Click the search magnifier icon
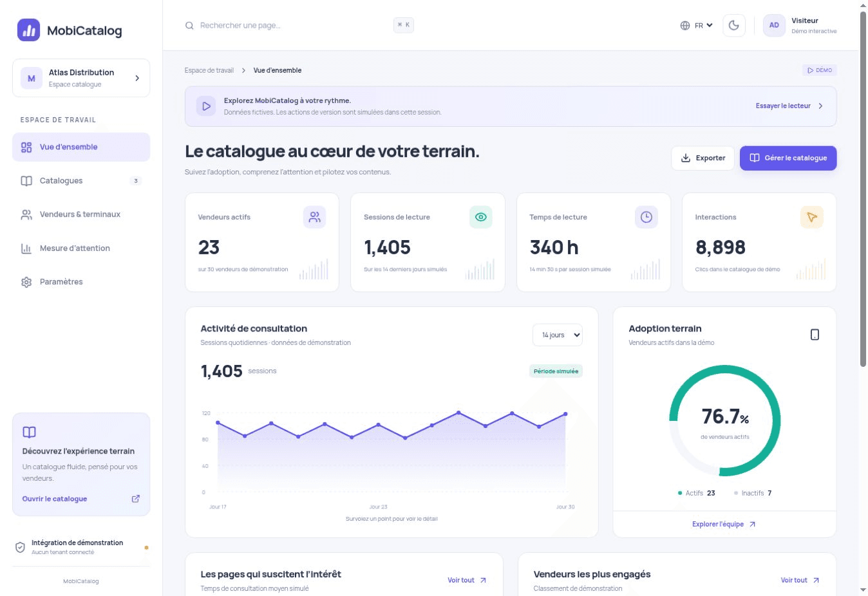Viewport: 868px width, 596px height. click(189, 26)
